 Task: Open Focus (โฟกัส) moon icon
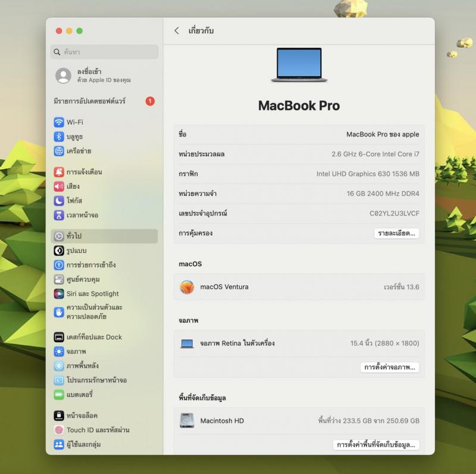pyautogui.click(x=59, y=201)
